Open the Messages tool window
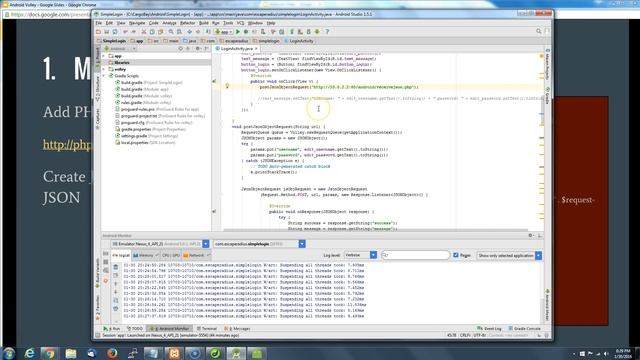Image resolution: width=640 pixels, height=360 pixels. coord(238,329)
